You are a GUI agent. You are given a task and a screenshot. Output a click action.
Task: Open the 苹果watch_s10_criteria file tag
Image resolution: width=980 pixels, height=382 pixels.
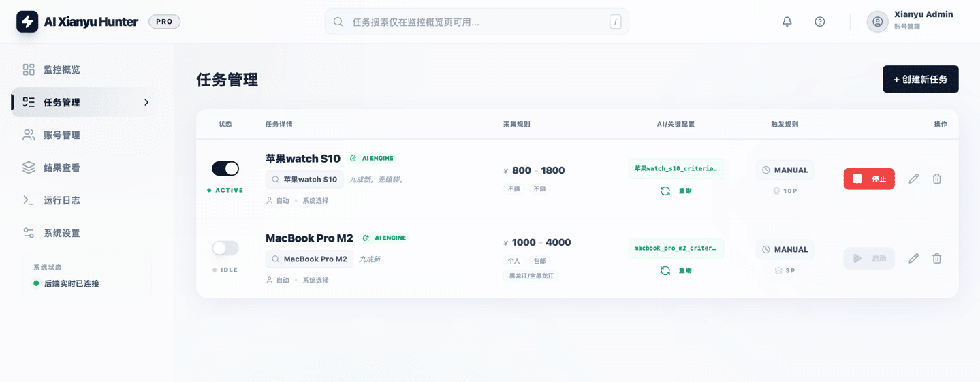(x=676, y=168)
